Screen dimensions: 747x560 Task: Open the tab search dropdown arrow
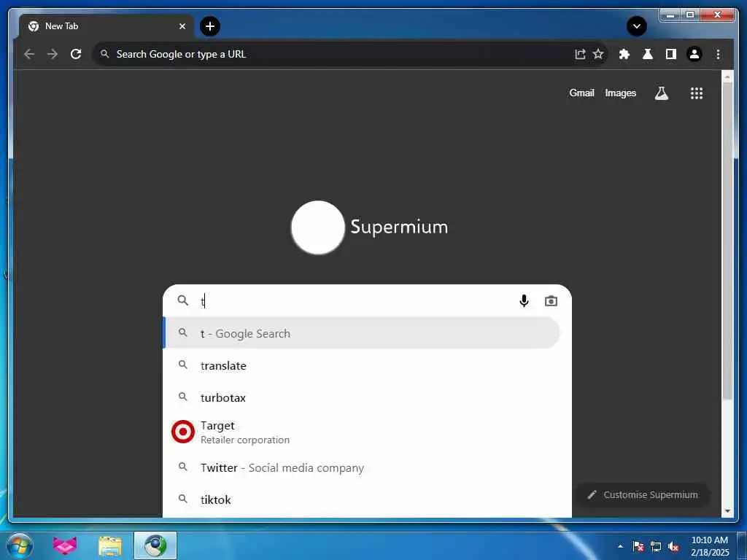[x=636, y=26]
